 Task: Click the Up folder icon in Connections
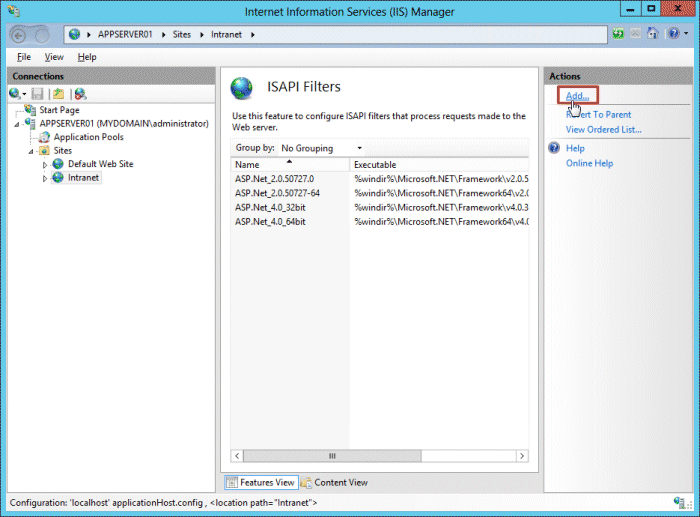(x=58, y=94)
